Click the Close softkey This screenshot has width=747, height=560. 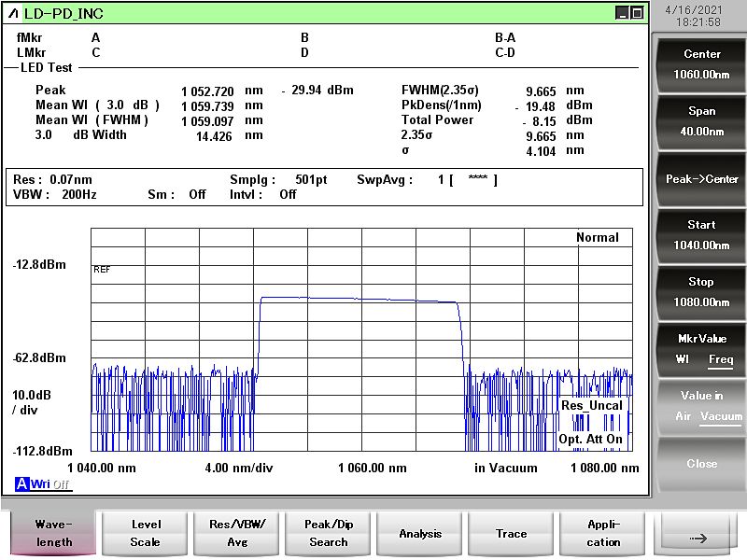coord(701,464)
